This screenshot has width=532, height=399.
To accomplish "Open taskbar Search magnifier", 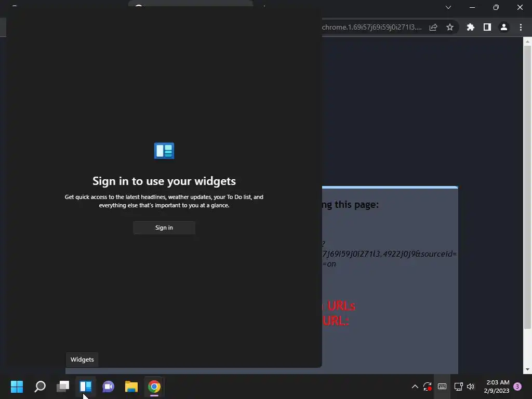I will [39, 387].
